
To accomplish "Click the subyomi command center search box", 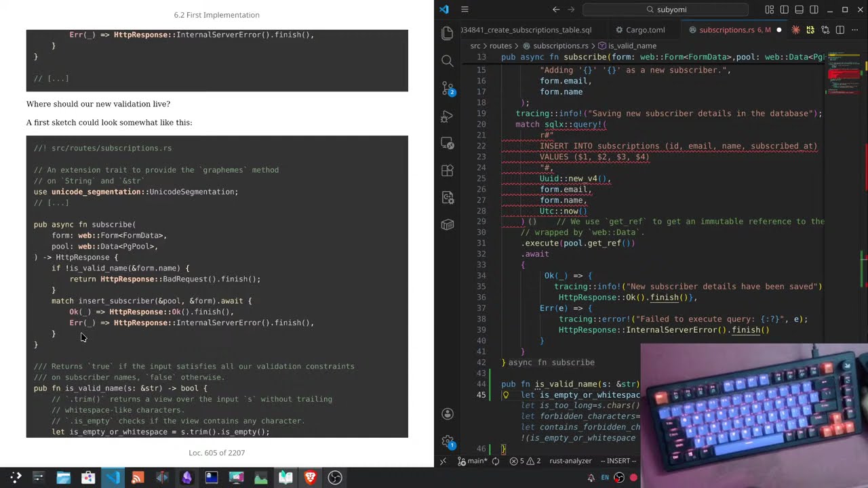I will (x=665, y=9).
